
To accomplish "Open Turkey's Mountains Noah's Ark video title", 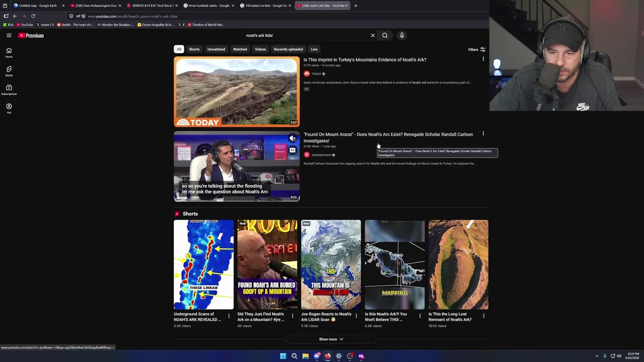I will [x=365, y=60].
